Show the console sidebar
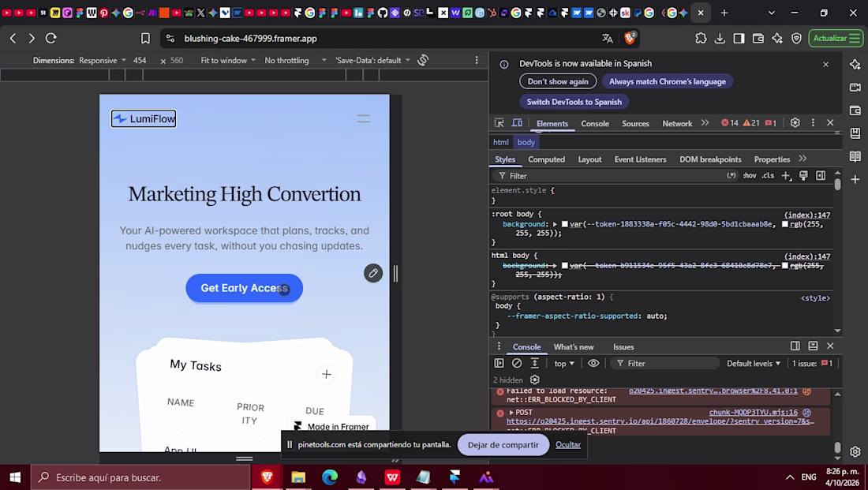Viewport: 868px width, 490px height. point(499,363)
